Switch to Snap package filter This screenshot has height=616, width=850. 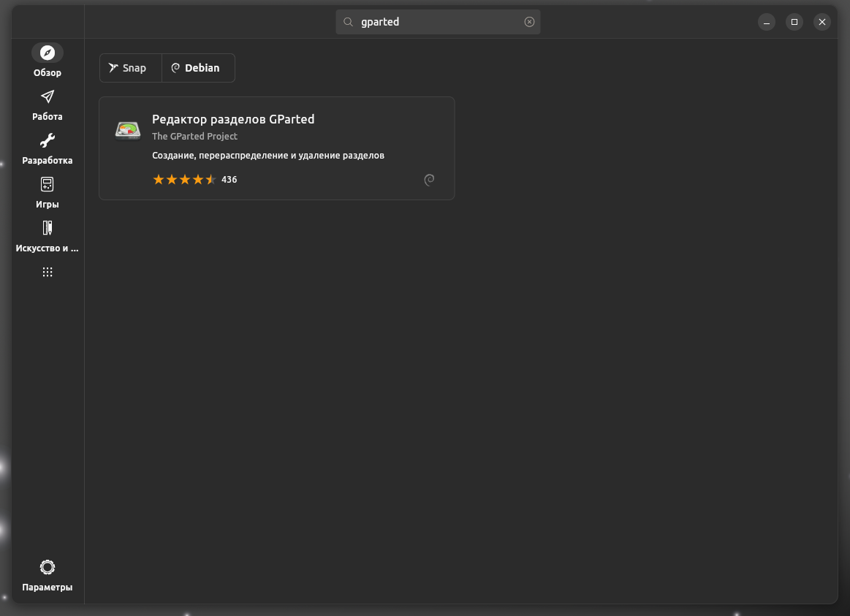coord(131,68)
